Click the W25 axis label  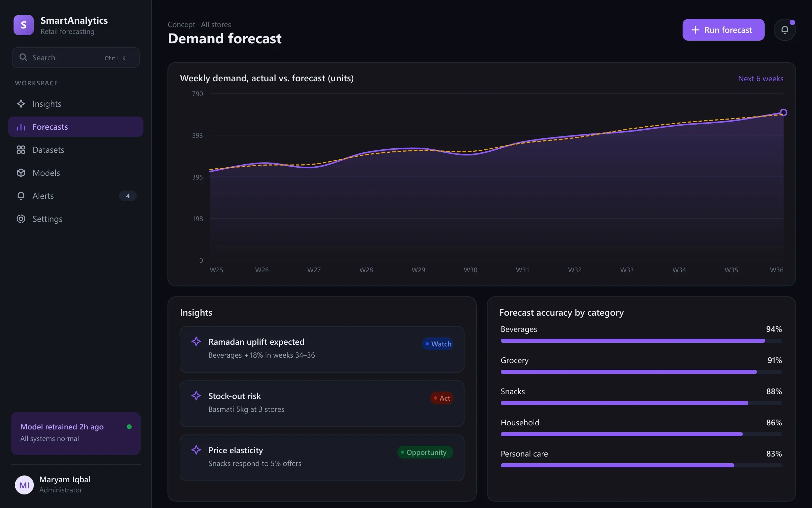tap(217, 270)
